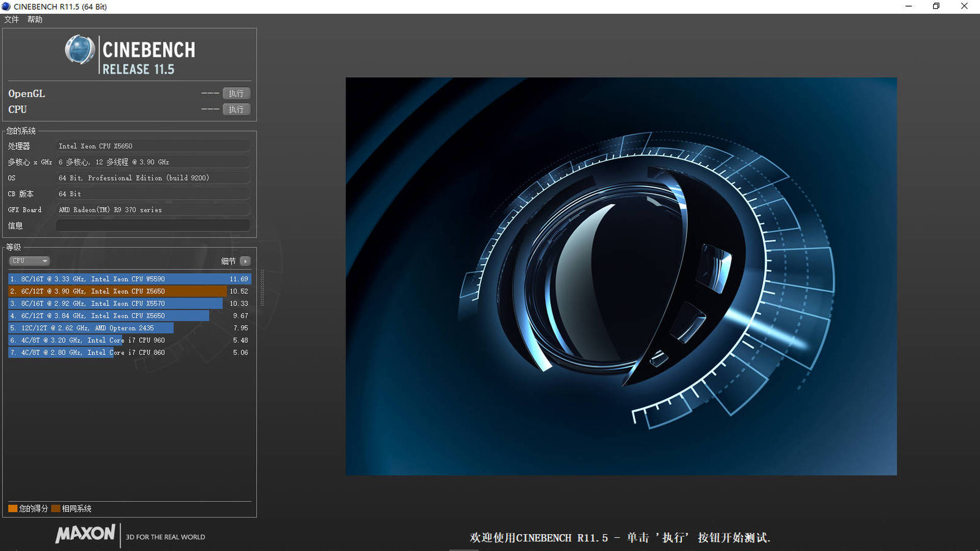Click the processor field Intel Xeon CPU X5650
This screenshot has height=551, width=980.
click(x=153, y=146)
